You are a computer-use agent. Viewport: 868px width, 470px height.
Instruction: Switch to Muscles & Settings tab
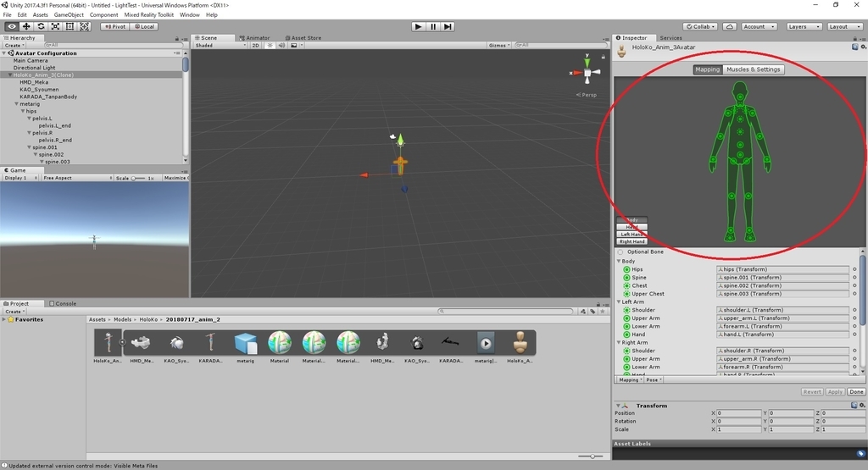pyautogui.click(x=753, y=69)
